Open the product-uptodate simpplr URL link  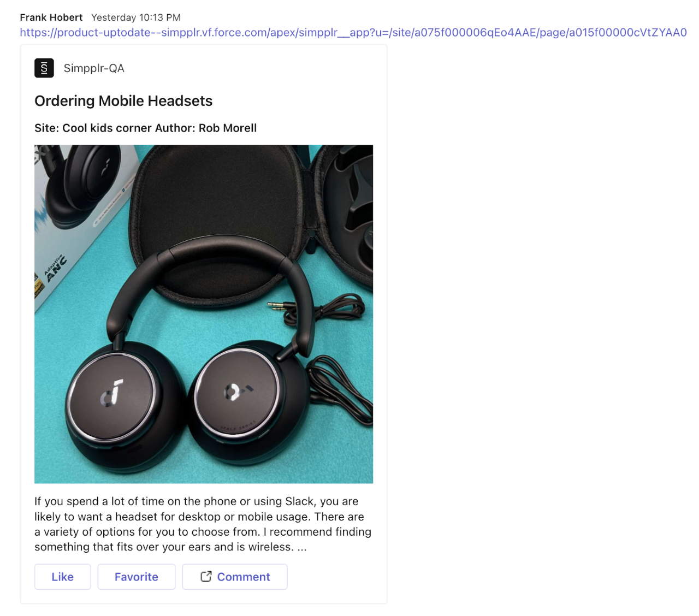353,33
